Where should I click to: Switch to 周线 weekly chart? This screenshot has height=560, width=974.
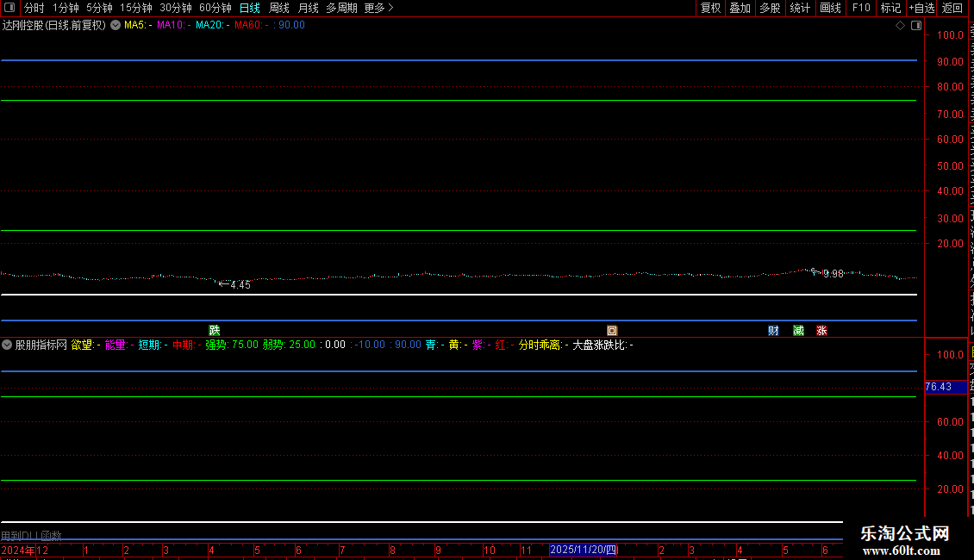click(x=279, y=8)
